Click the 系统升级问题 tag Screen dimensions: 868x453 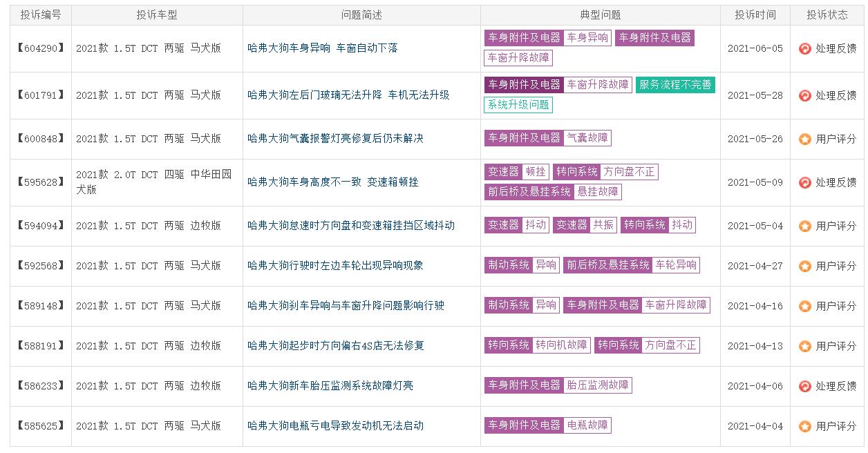pyautogui.click(x=518, y=105)
